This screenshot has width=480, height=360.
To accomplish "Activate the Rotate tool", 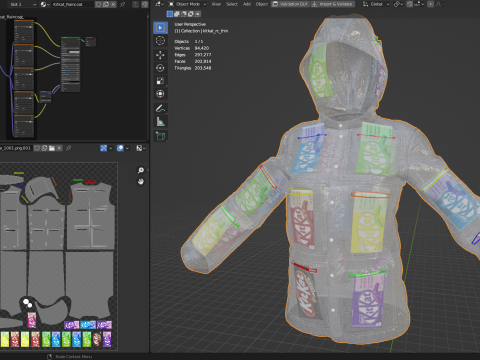I will pos(160,68).
